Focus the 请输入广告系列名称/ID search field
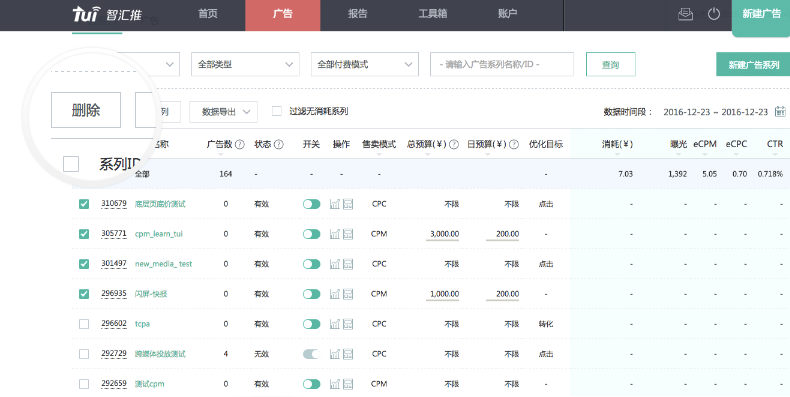The height and width of the screenshot is (397, 790). pyautogui.click(x=502, y=64)
